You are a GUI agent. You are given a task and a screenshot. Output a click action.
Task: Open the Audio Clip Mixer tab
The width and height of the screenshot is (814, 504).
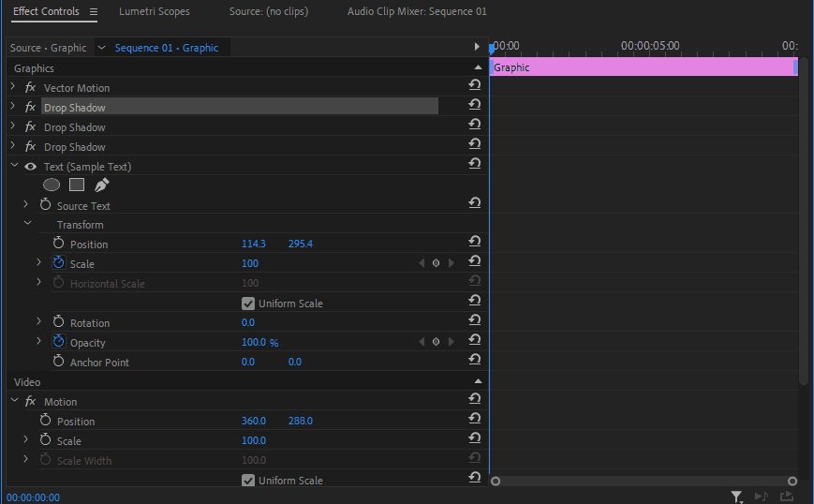pyautogui.click(x=417, y=11)
